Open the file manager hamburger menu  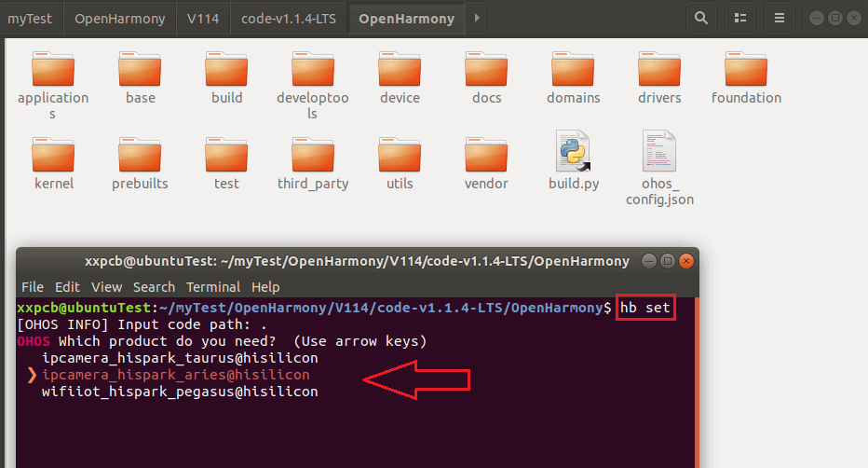tap(780, 18)
